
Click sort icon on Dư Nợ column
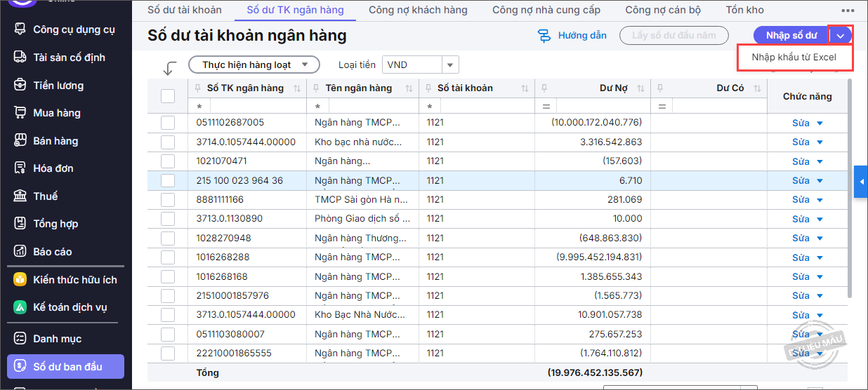640,88
